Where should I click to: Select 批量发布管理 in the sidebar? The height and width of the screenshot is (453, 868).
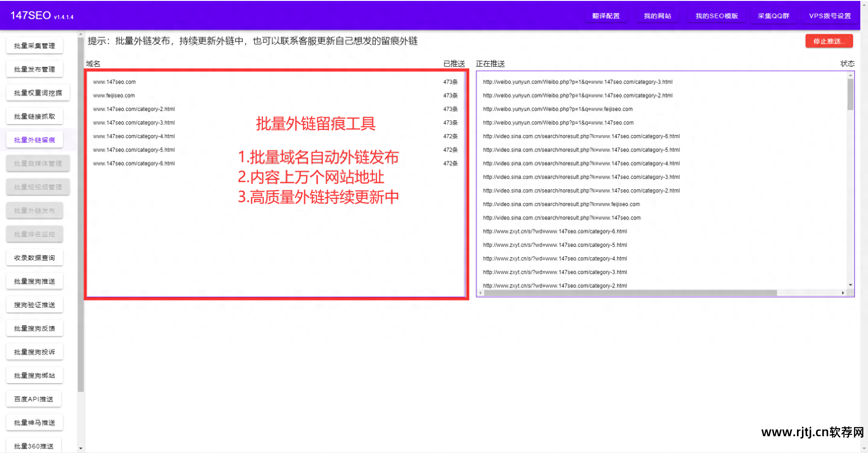coord(34,69)
